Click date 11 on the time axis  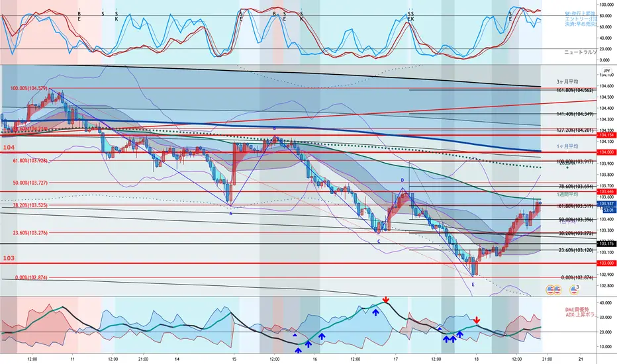click(x=72, y=359)
